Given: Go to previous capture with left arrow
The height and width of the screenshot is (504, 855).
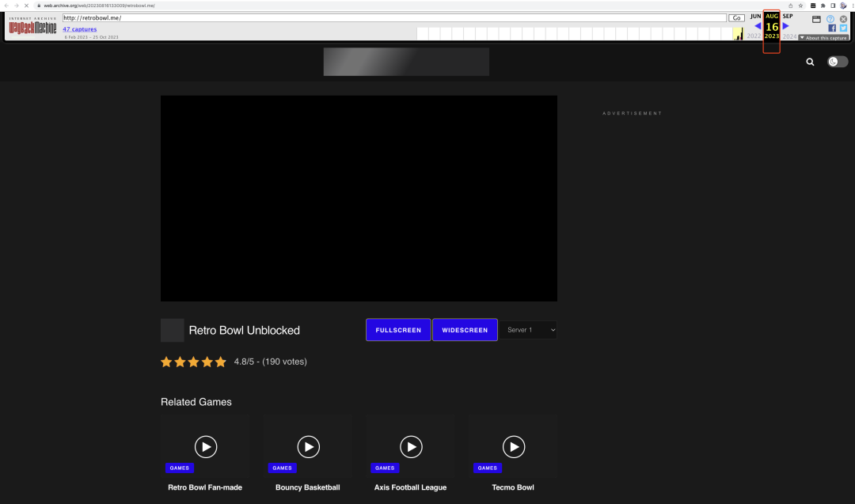Looking at the screenshot, I should pyautogui.click(x=758, y=26).
